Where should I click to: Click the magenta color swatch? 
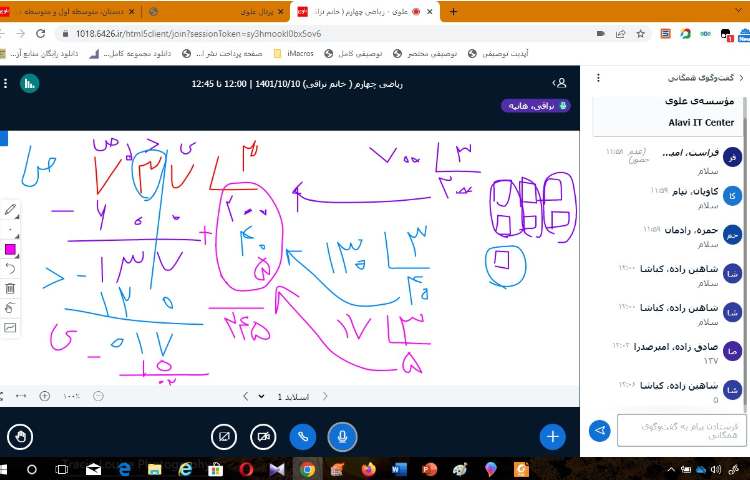pyautogui.click(x=11, y=249)
